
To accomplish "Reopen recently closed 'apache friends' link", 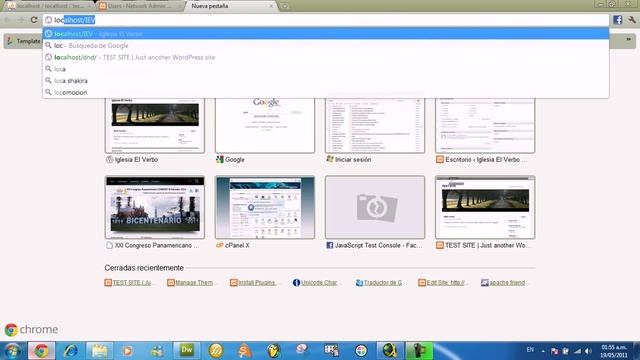I will point(504,282).
